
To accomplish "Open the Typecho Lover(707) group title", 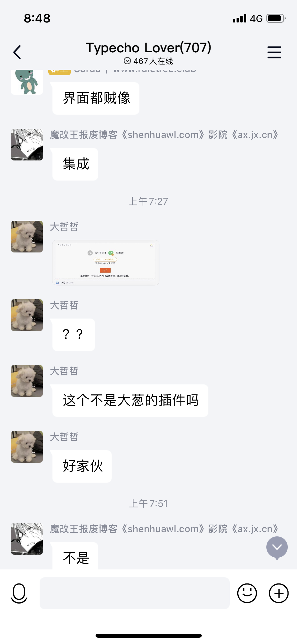I will pyautogui.click(x=148, y=48).
